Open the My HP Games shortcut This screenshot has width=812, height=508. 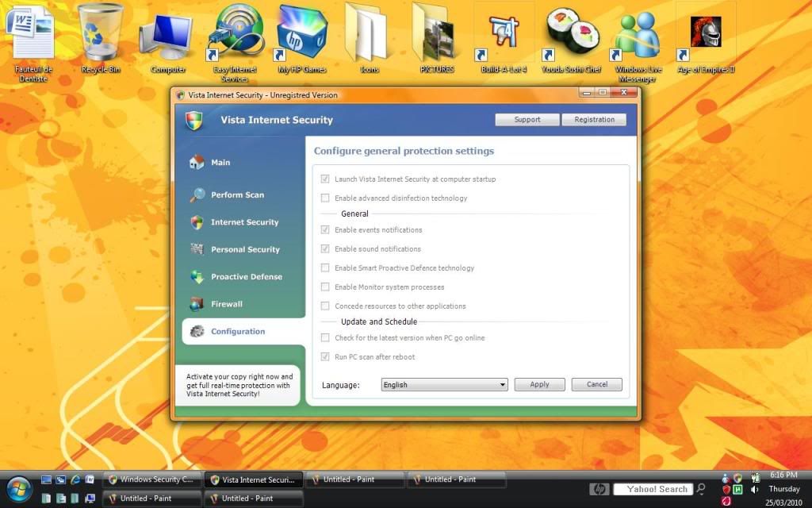302,39
